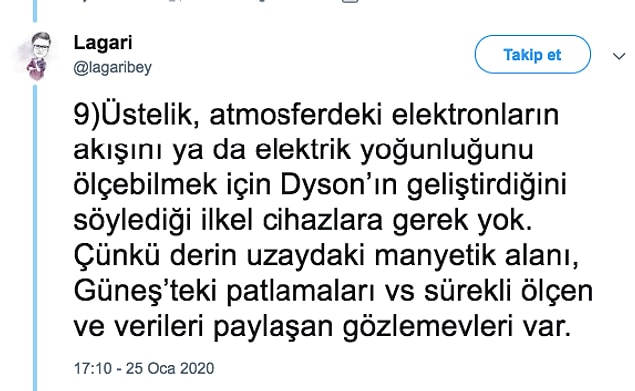Image resolution: width=635 pixels, height=391 pixels.
Task: Click the word ölçebilmek in the tweet
Action: [145, 185]
